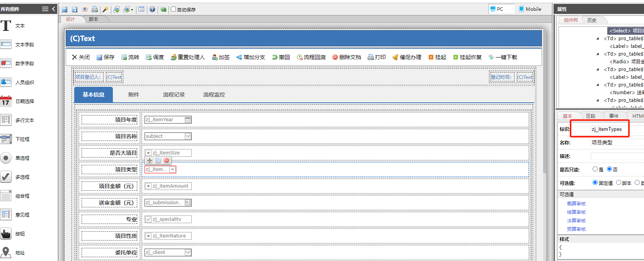Click the printer icon in top toolbar
The height and width of the screenshot is (261, 644).
pyautogui.click(x=95, y=9)
